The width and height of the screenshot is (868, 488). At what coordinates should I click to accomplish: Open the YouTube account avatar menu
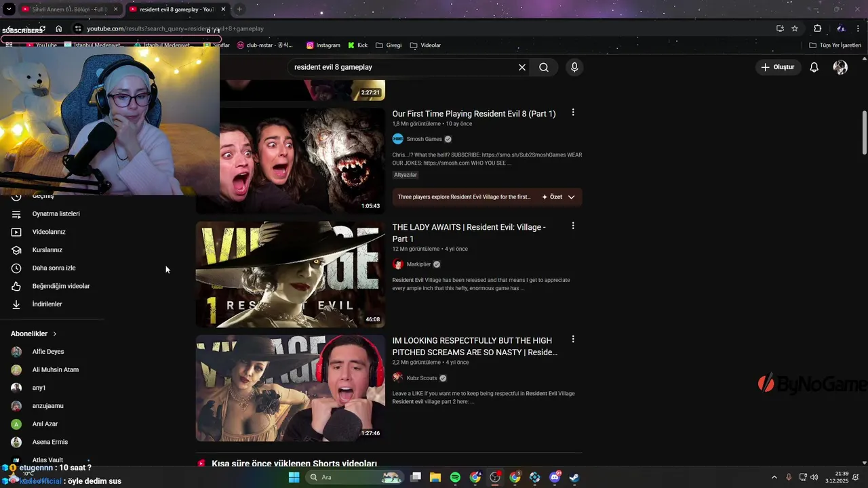(x=840, y=67)
